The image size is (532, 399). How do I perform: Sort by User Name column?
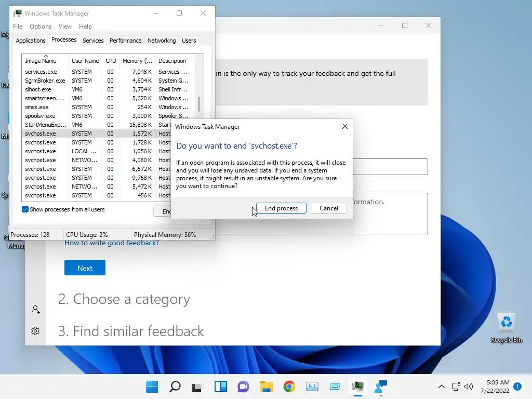pos(86,61)
